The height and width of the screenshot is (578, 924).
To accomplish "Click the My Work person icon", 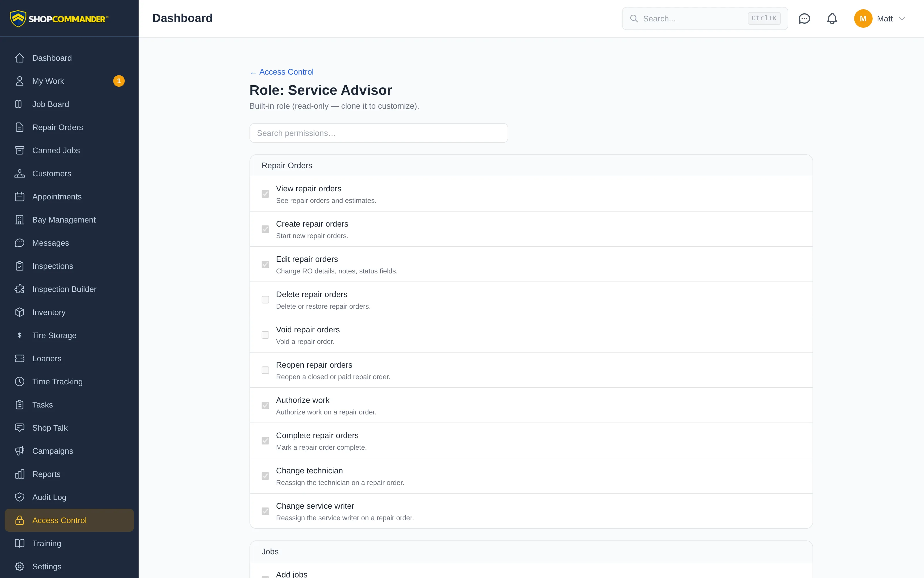I will point(19,81).
